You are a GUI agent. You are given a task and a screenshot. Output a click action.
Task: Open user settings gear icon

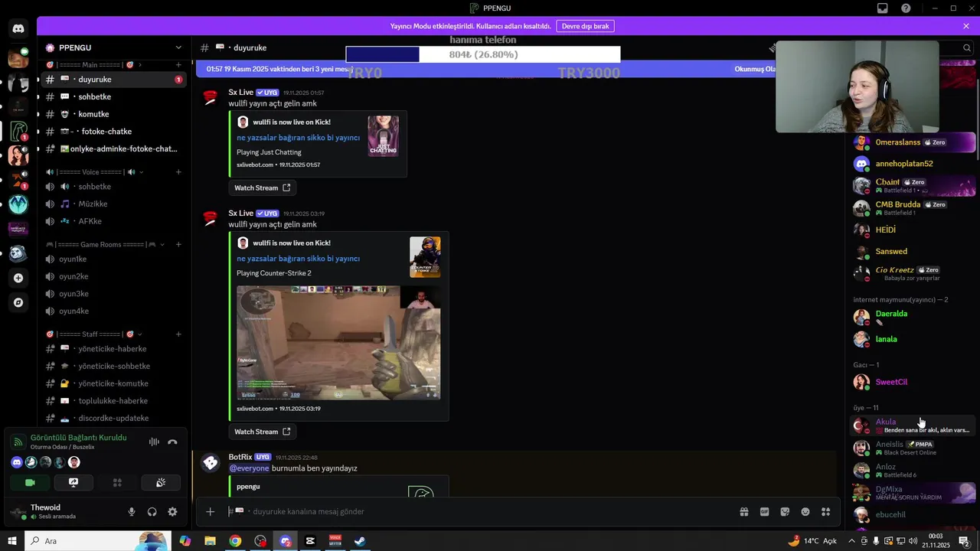(172, 512)
